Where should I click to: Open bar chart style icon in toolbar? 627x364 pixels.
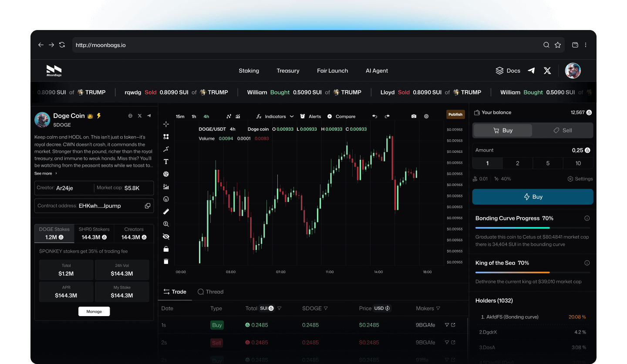(x=238, y=116)
